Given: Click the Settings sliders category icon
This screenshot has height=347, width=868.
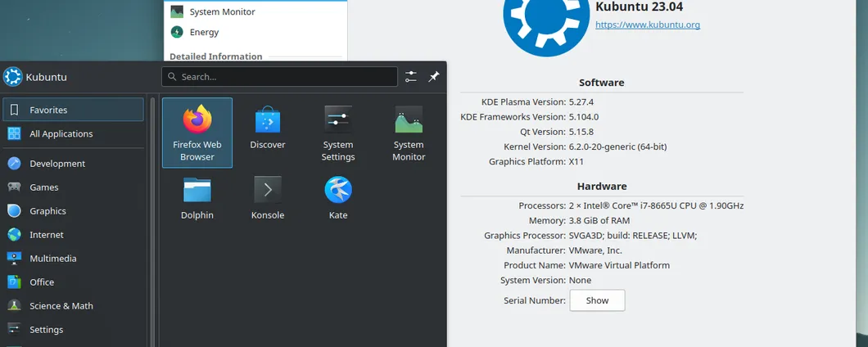Looking at the screenshot, I should 15,329.
